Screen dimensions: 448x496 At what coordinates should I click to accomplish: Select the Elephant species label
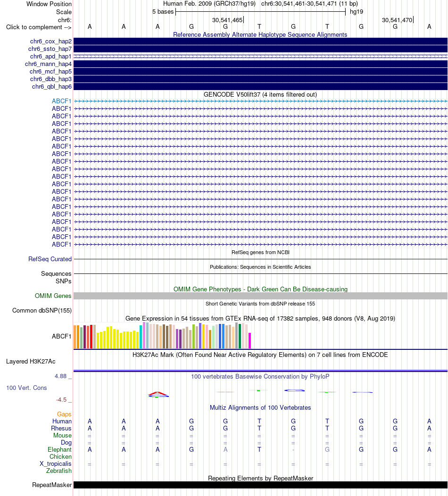60,449
